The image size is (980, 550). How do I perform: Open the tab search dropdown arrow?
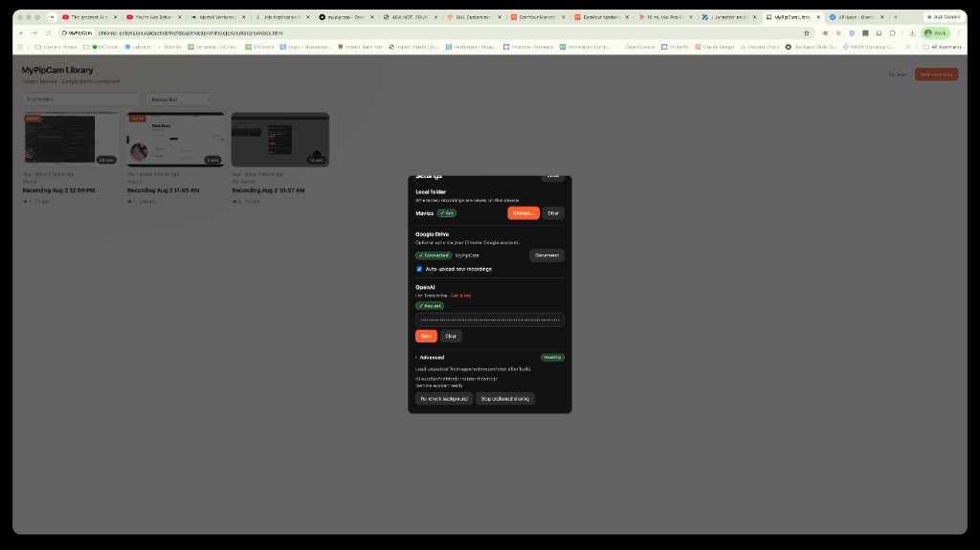tap(52, 17)
